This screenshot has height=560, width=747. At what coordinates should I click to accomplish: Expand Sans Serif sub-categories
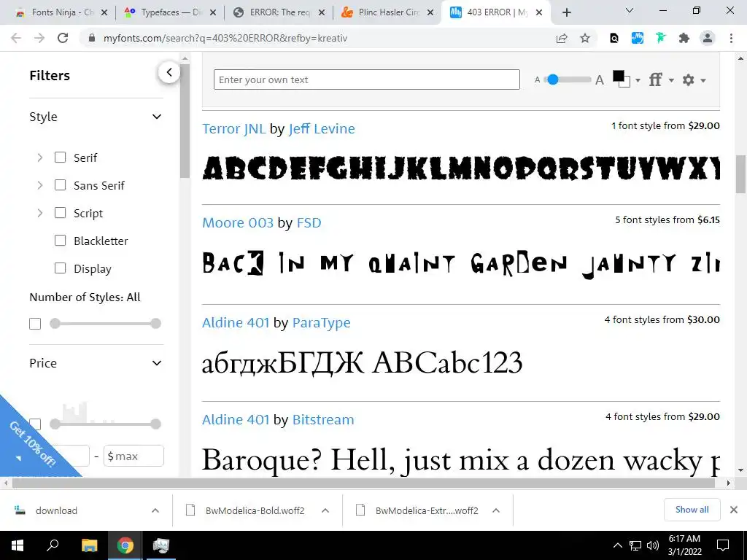click(40, 185)
